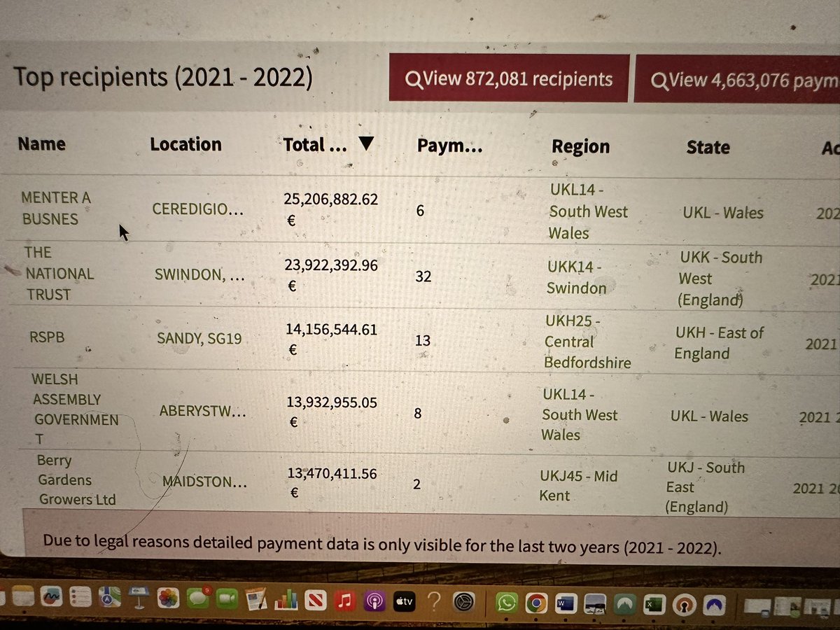Click the question mark dock icon

pos(434,601)
